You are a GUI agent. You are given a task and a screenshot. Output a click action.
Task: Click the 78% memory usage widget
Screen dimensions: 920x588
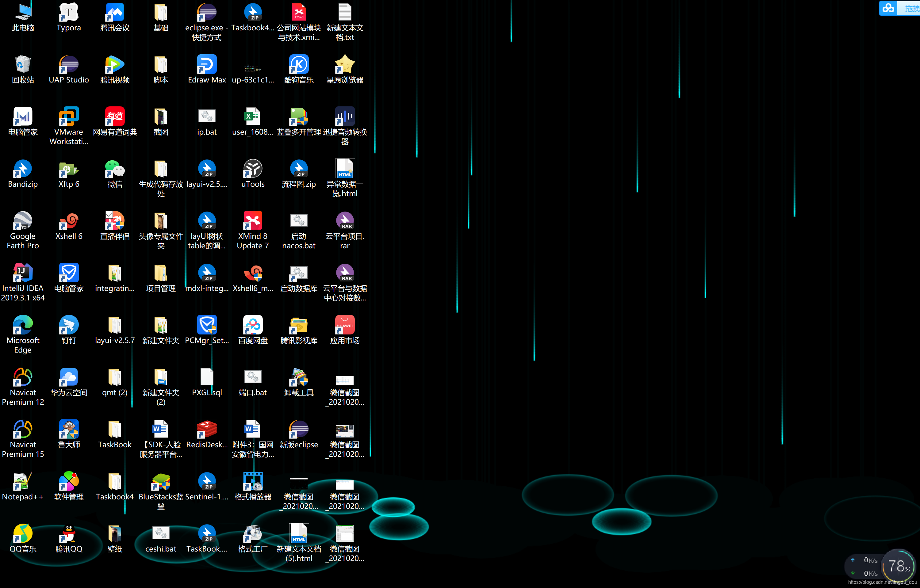tap(898, 566)
